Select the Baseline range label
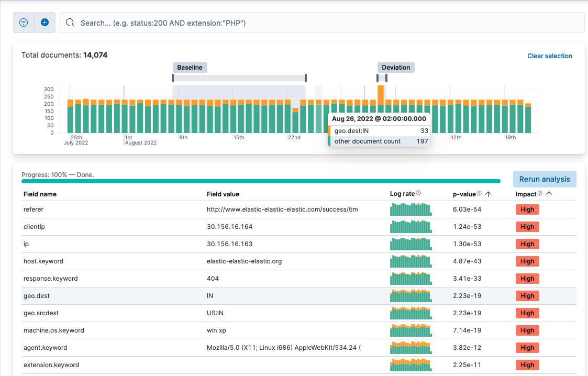 [190, 68]
